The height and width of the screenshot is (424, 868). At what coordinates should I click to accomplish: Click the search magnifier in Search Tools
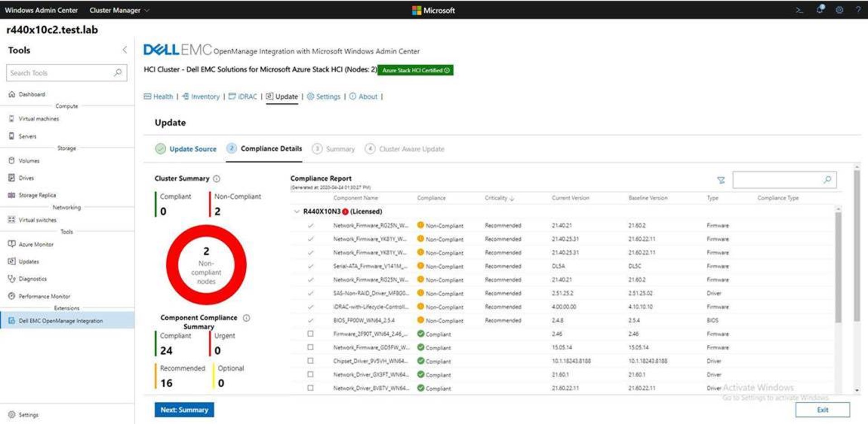pos(118,72)
